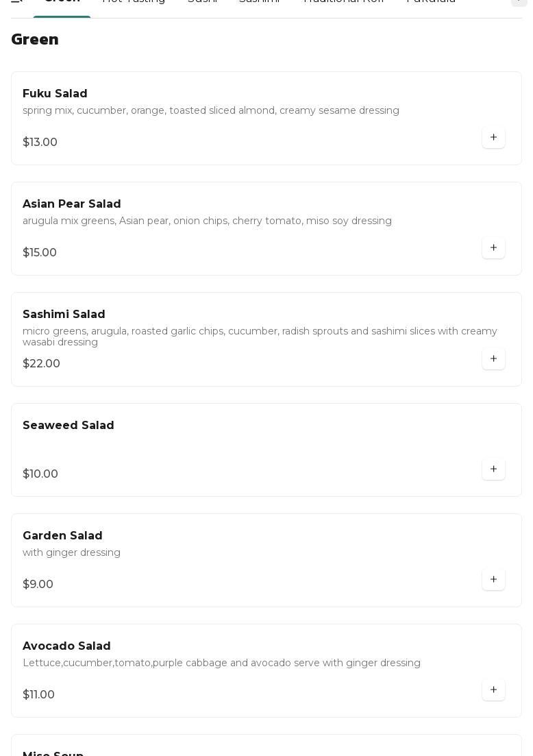Go to the Traditional Roll tab
The width and height of the screenshot is (533, 756).
coord(343,2)
